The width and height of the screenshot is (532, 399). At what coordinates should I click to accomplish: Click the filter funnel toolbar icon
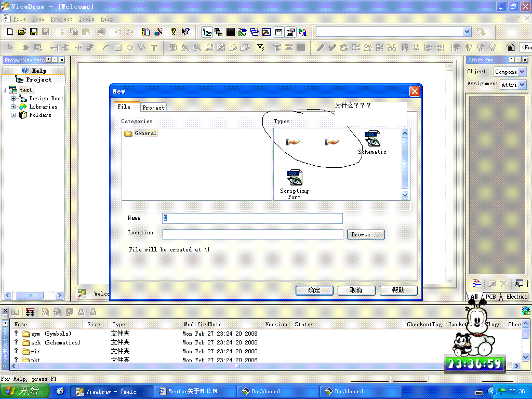(261, 47)
